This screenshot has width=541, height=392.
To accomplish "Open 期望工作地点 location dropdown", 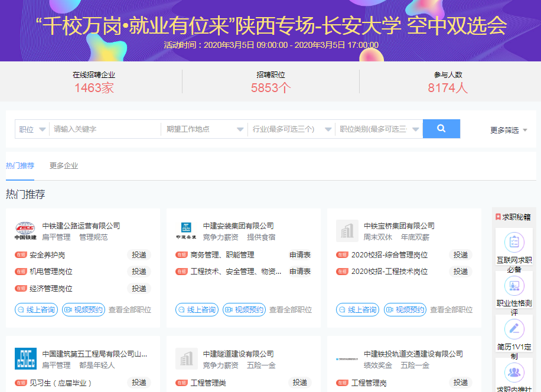I will 204,129.
